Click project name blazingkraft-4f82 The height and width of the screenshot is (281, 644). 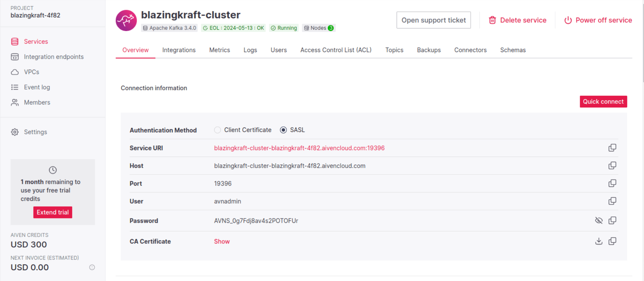(x=35, y=15)
